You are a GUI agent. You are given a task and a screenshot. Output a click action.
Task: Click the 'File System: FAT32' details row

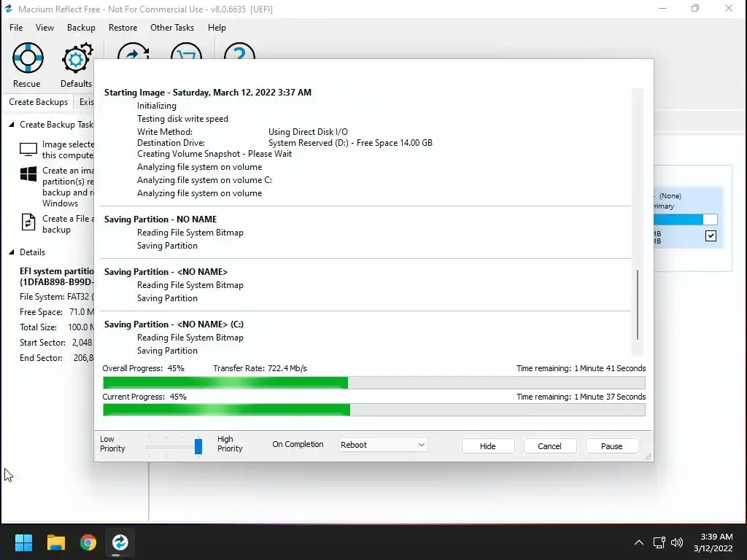click(x=57, y=297)
